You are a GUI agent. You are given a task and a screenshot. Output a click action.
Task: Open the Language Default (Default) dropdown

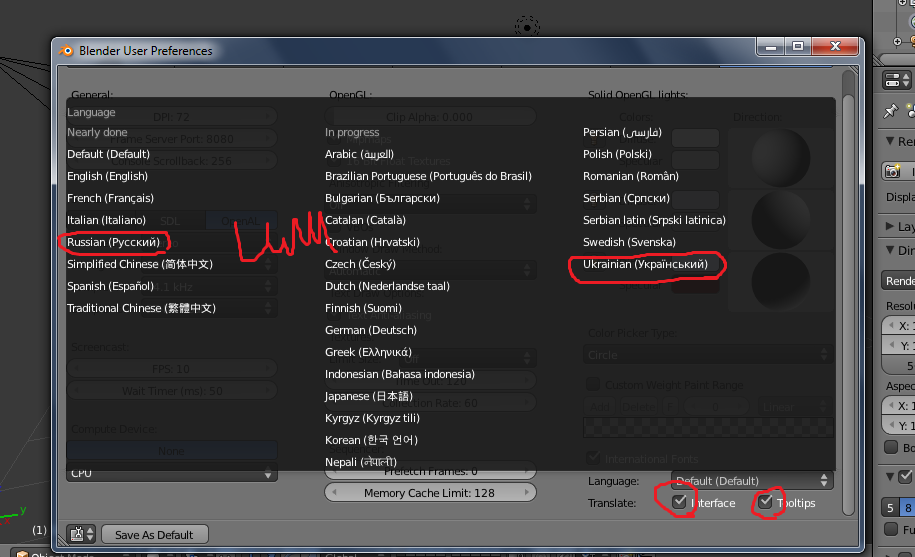(x=752, y=481)
